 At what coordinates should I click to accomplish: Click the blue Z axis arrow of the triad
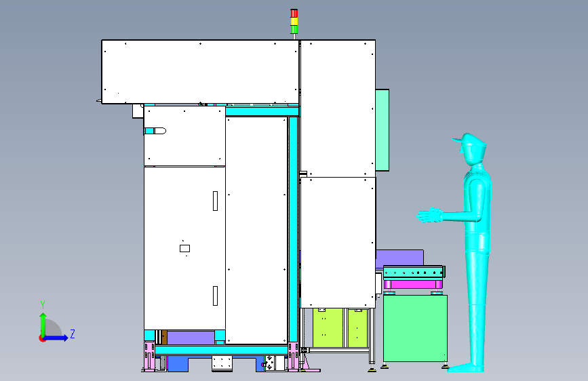(56, 338)
